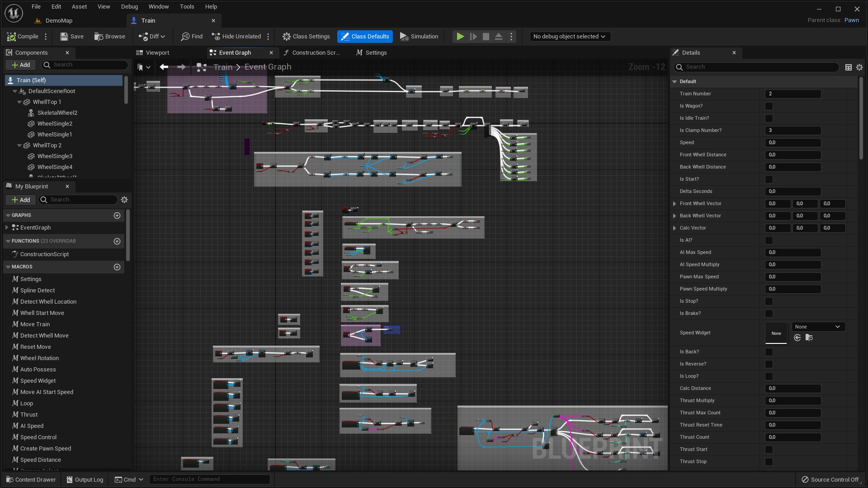Open Details panel settings gear
The image size is (868, 488).
pos(859,67)
